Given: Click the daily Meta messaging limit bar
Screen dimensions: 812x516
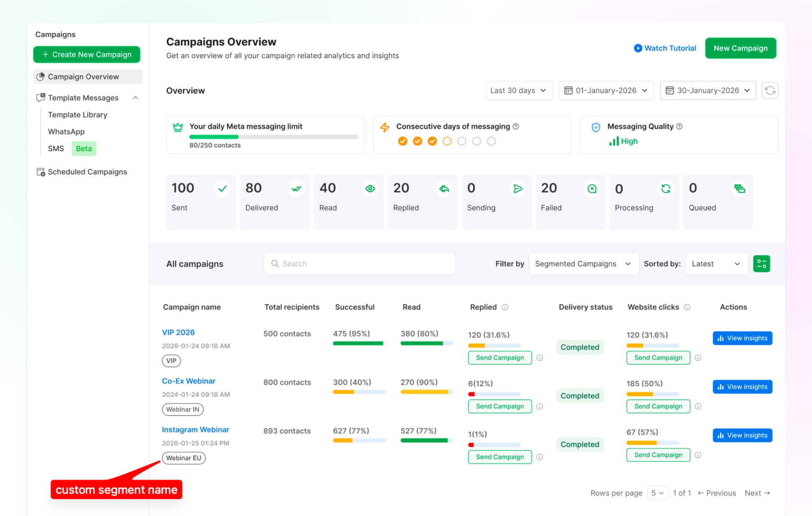Looking at the screenshot, I should point(274,137).
